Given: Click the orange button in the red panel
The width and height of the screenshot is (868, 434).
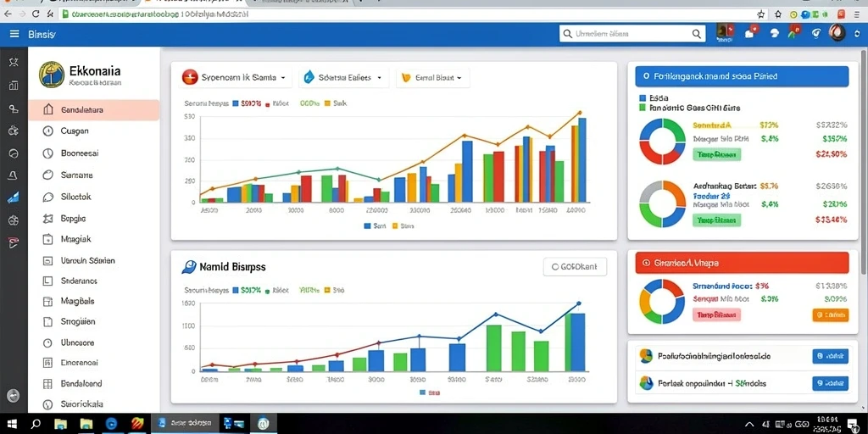Looking at the screenshot, I should [831, 315].
